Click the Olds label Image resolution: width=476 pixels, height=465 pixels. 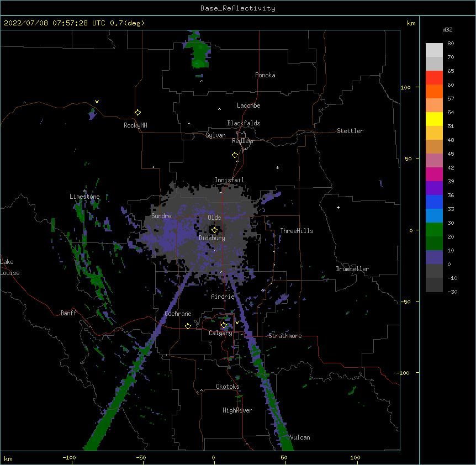click(x=214, y=218)
